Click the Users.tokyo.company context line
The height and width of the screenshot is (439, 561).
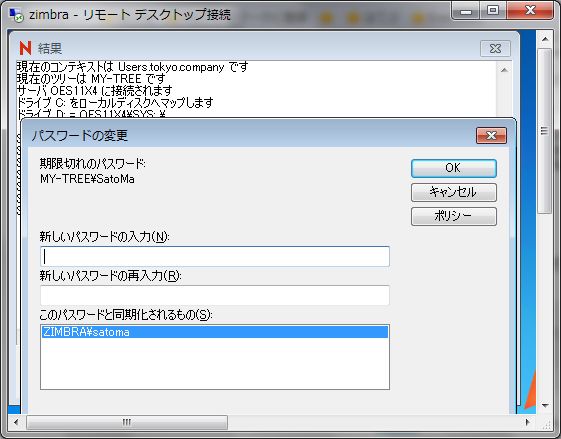[x=132, y=67]
